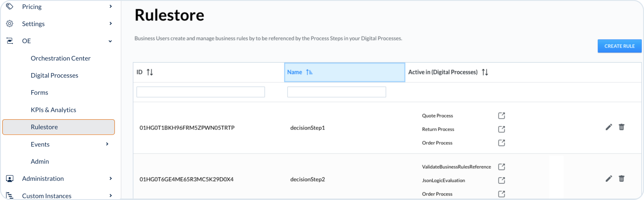Go to Orchestration Center

click(x=61, y=58)
